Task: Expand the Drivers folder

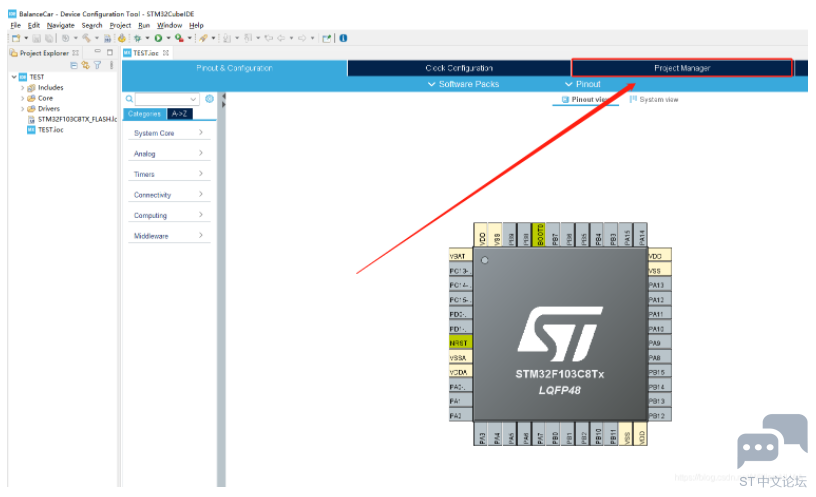Action: pos(22,109)
